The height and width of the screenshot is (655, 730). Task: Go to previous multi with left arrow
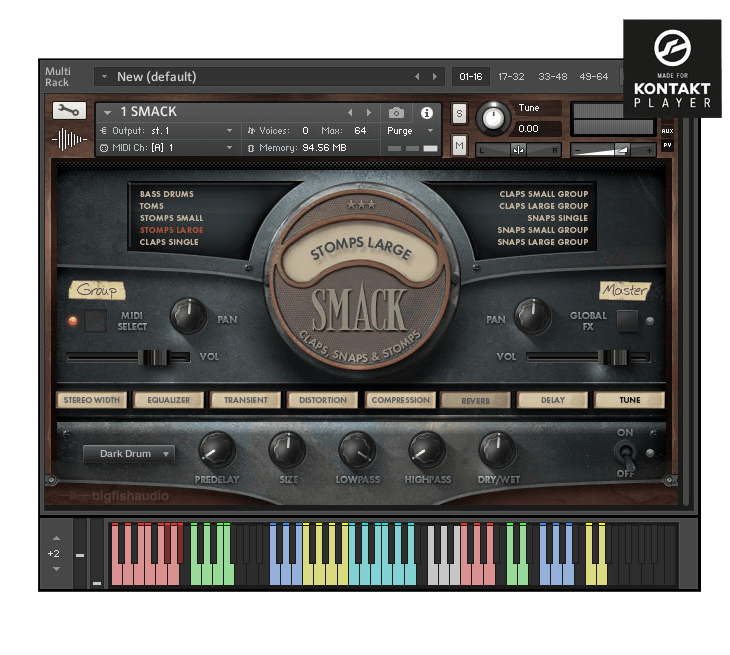point(417,77)
